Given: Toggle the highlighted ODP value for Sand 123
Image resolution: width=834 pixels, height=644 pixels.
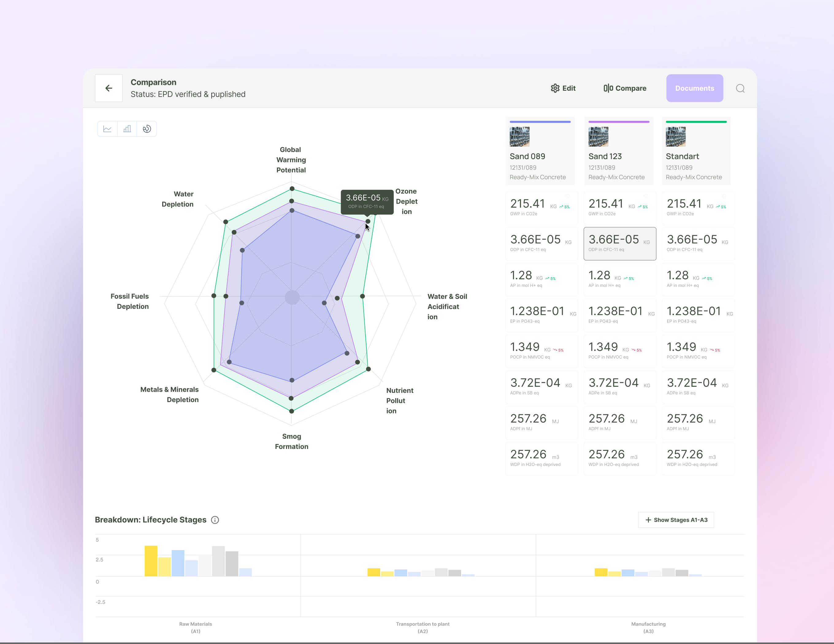Looking at the screenshot, I should [x=619, y=243].
